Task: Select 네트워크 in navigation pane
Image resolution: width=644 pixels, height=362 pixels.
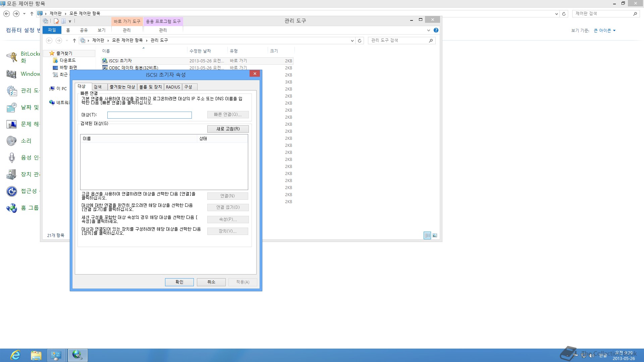Action: click(x=59, y=103)
